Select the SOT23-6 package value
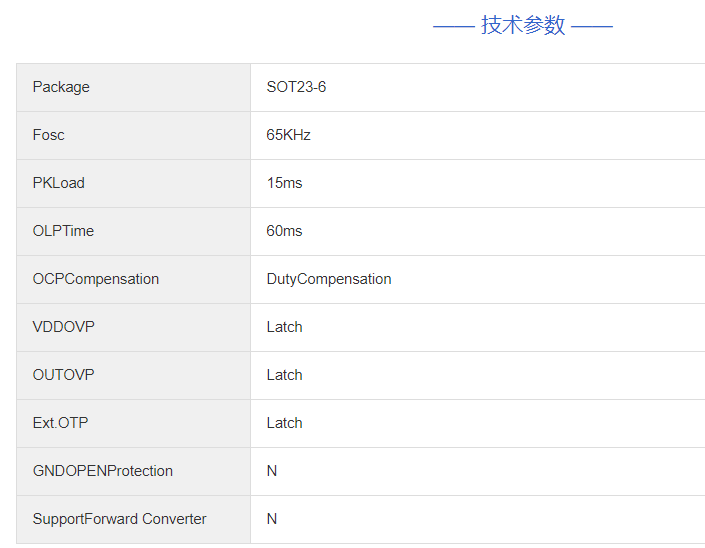This screenshot has width=705, height=548. tap(296, 87)
